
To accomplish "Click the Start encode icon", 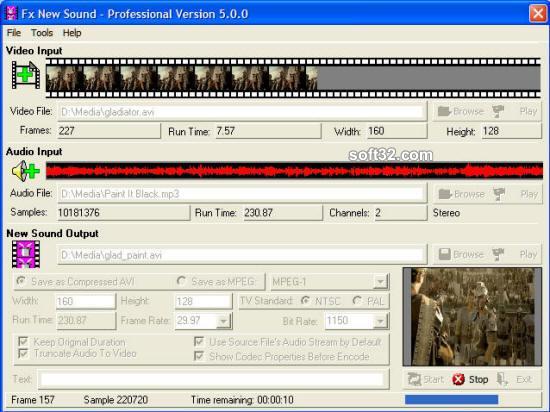I will (414, 379).
